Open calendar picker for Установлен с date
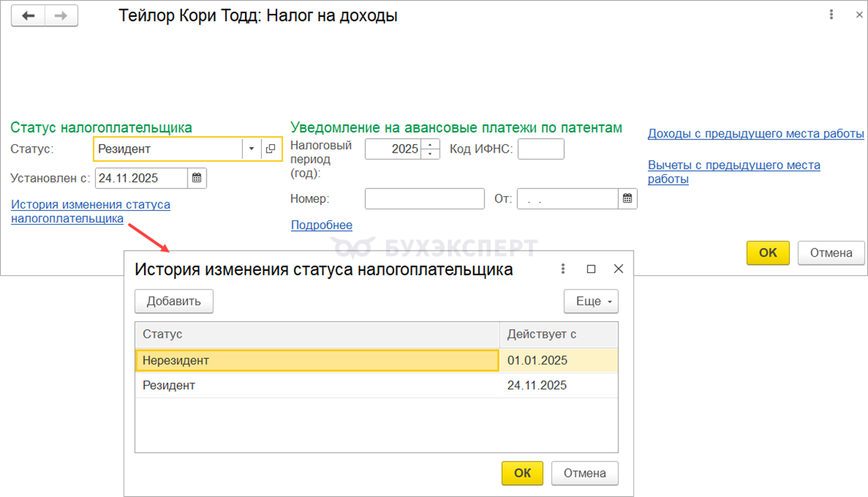 click(x=197, y=178)
